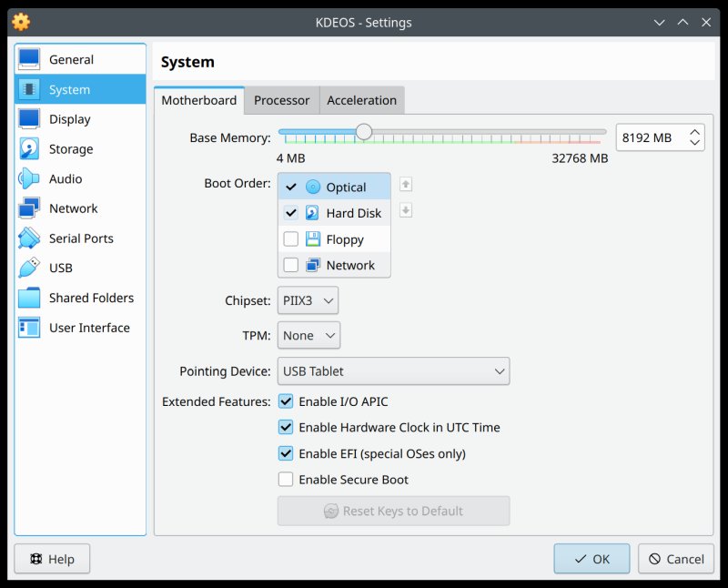Click the OK button
Image resolution: width=728 pixels, height=588 pixels.
pos(591,559)
